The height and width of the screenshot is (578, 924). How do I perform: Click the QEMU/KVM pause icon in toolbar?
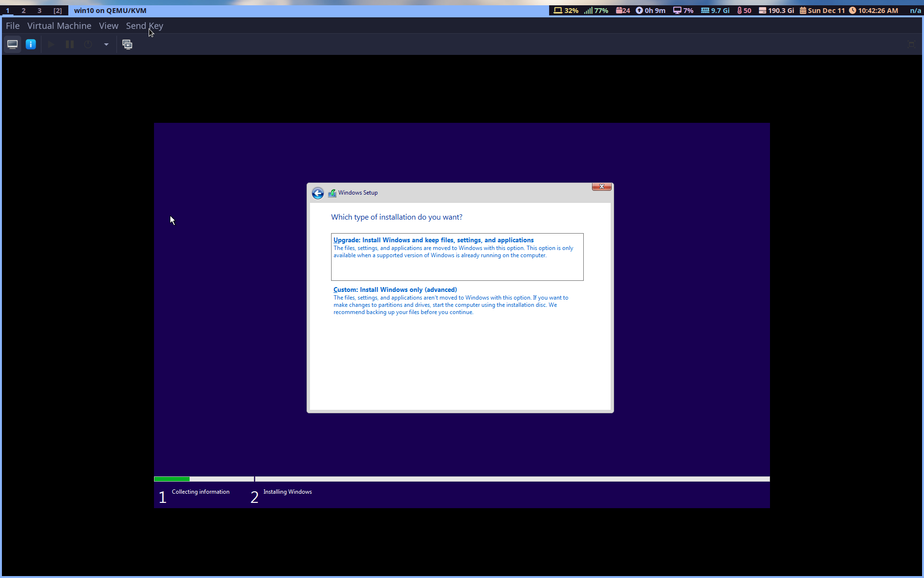(x=69, y=44)
